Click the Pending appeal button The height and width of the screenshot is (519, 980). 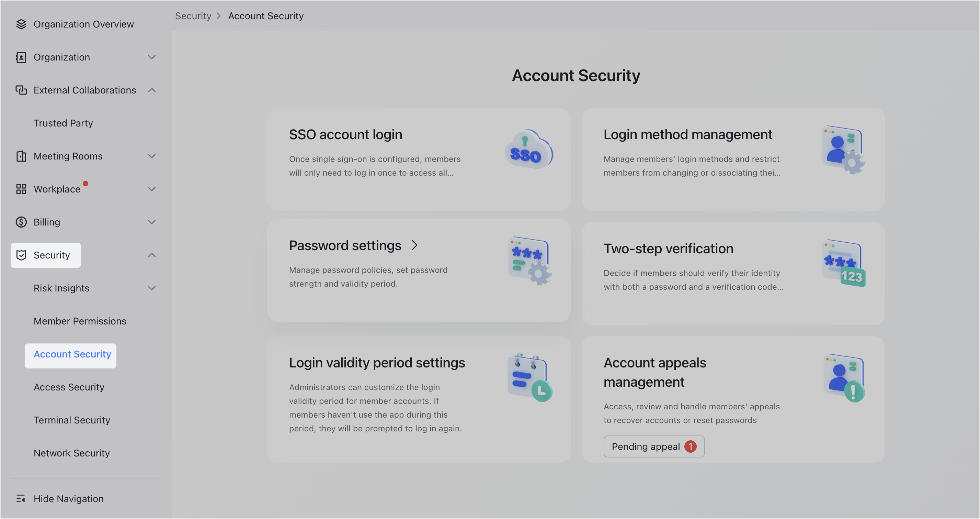[x=654, y=446]
